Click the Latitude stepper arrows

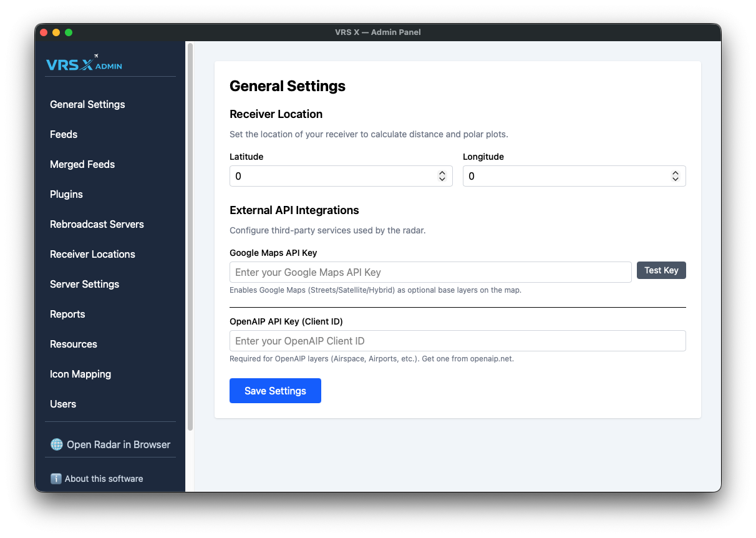click(x=442, y=176)
